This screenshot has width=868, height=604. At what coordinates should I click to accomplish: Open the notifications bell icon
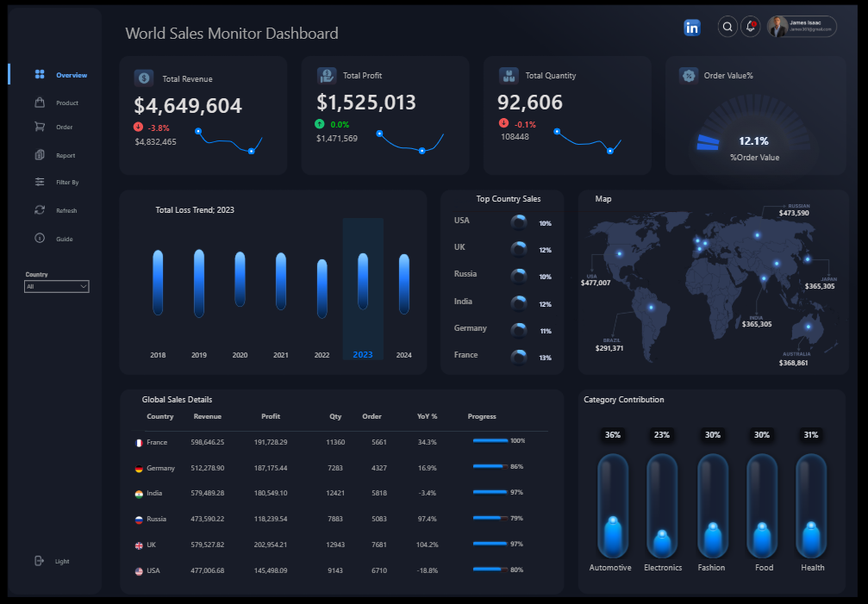pyautogui.click(x=750, y=27)
